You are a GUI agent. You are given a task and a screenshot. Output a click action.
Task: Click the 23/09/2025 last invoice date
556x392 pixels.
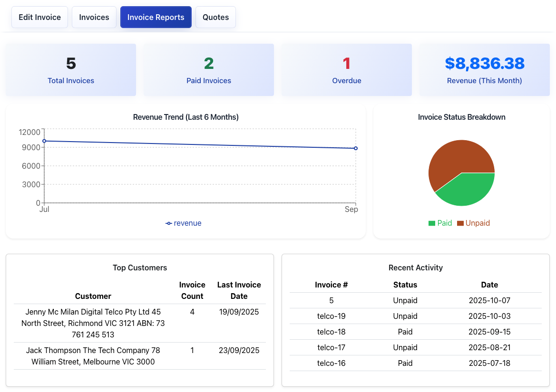click(239, 351)
